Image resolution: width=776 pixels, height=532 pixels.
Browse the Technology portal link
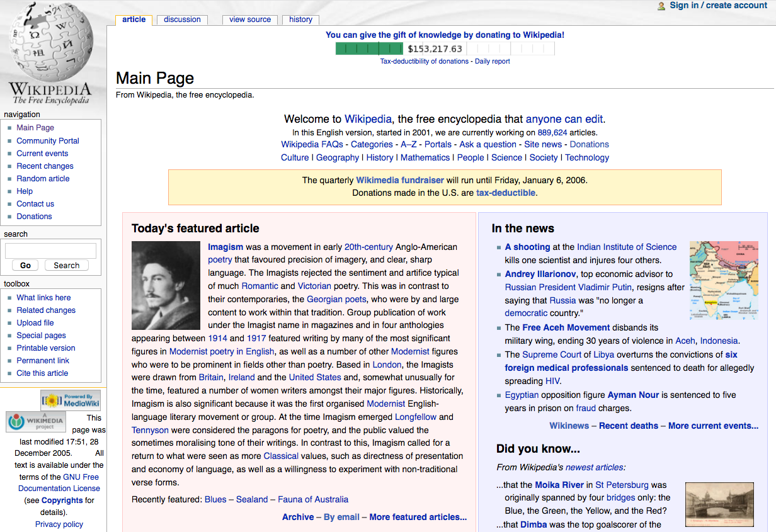pyautogui.click(x=587, y=157)
